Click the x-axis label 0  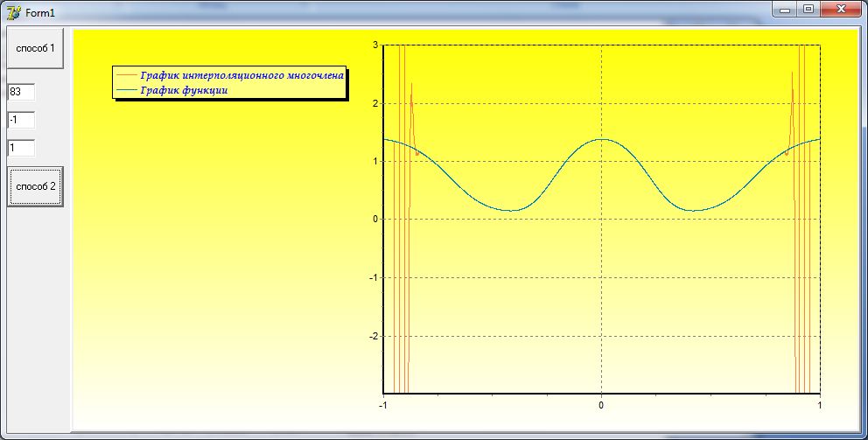(x=601, y=405)
